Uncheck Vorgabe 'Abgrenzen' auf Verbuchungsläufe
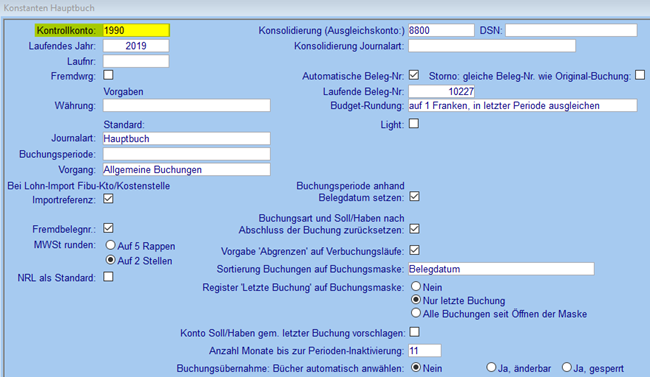This screenshot has height=377, width=650. tap(415, 250)
